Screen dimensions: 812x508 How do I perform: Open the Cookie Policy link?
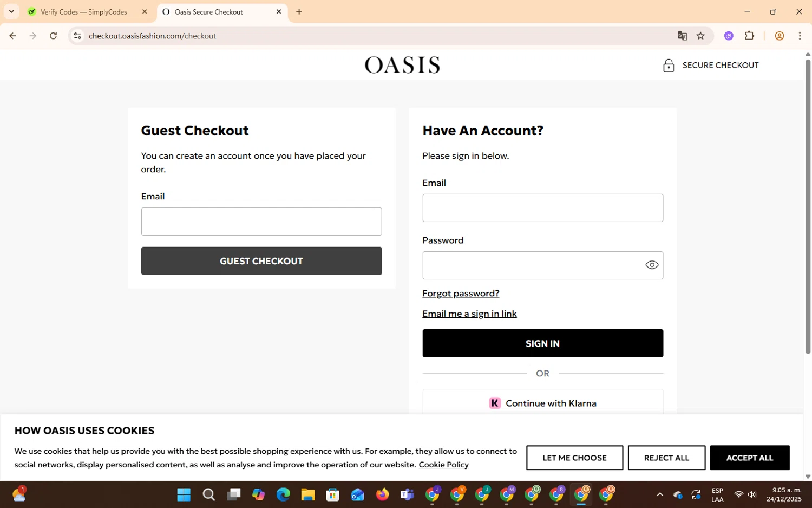click(x=443, y=465)
